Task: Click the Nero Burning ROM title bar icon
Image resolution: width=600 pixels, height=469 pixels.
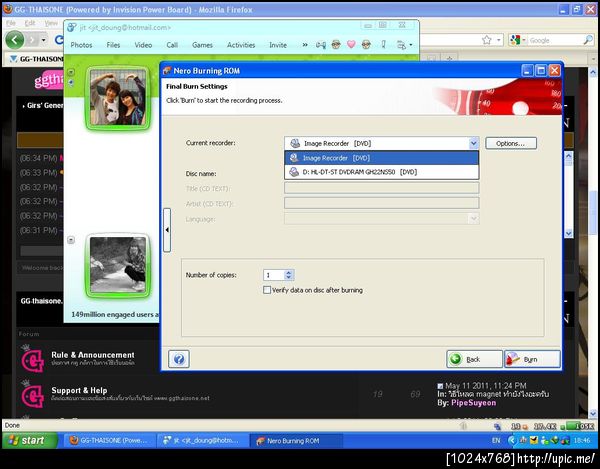Action: point(167,71)
